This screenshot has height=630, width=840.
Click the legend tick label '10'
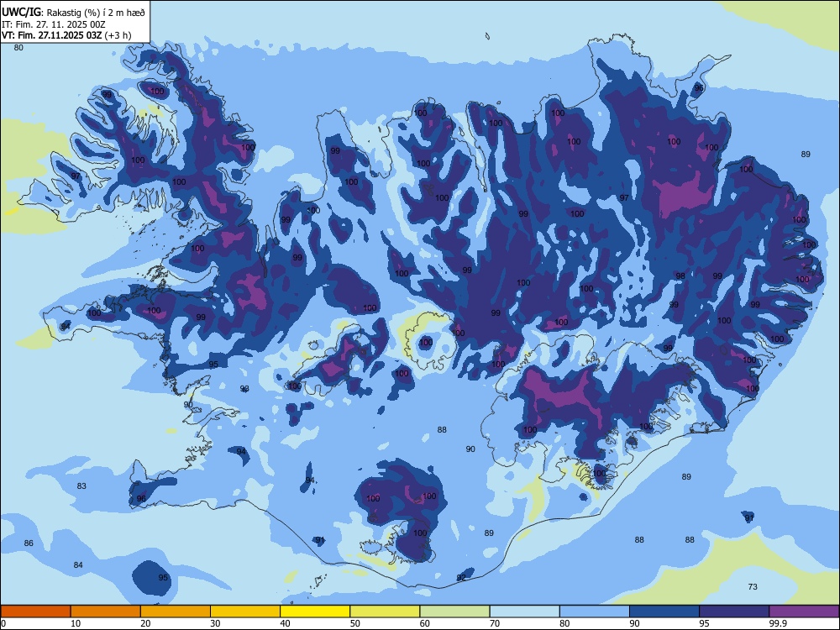coord(76,623)
